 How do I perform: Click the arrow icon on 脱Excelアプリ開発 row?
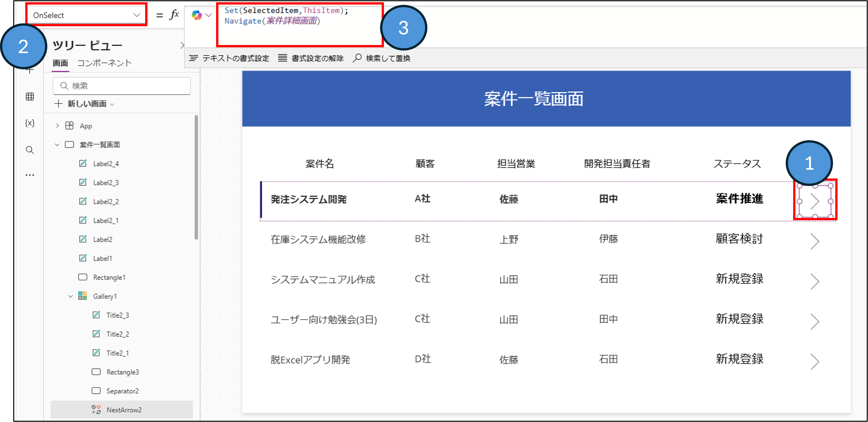click(815, 361)
